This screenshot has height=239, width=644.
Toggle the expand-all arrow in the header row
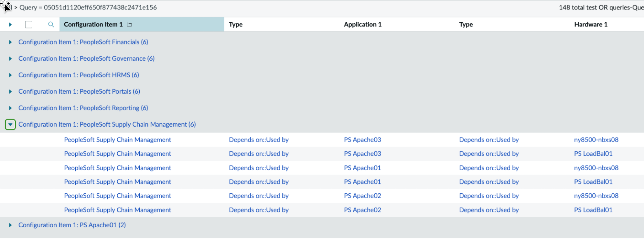coord(10,25)
